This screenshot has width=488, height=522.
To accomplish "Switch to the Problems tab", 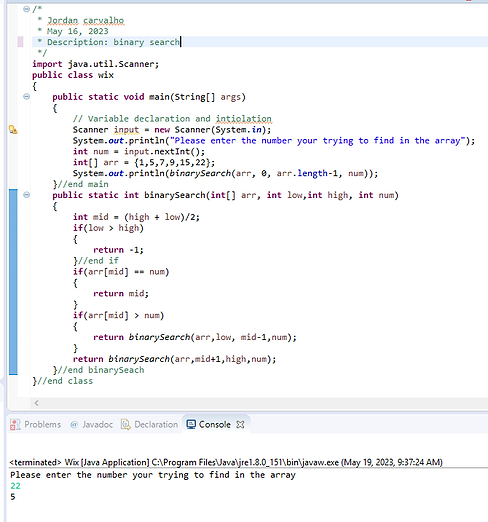I will click(36, 424).
